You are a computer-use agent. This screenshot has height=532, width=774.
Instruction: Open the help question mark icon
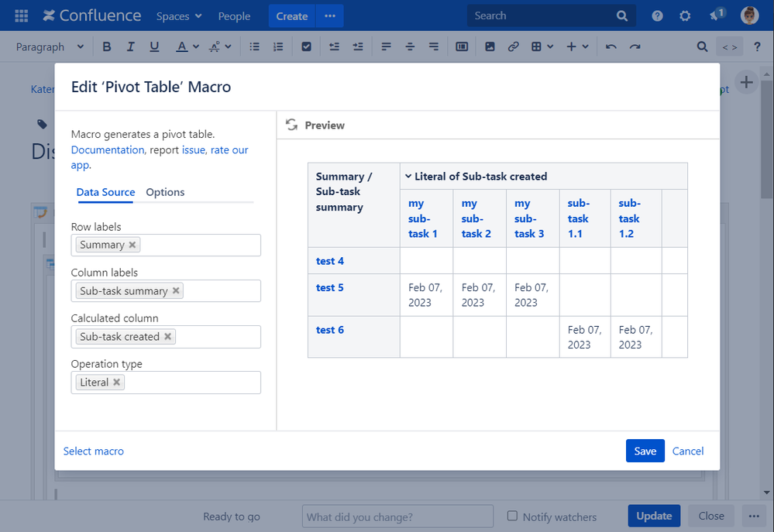[657, 15]
